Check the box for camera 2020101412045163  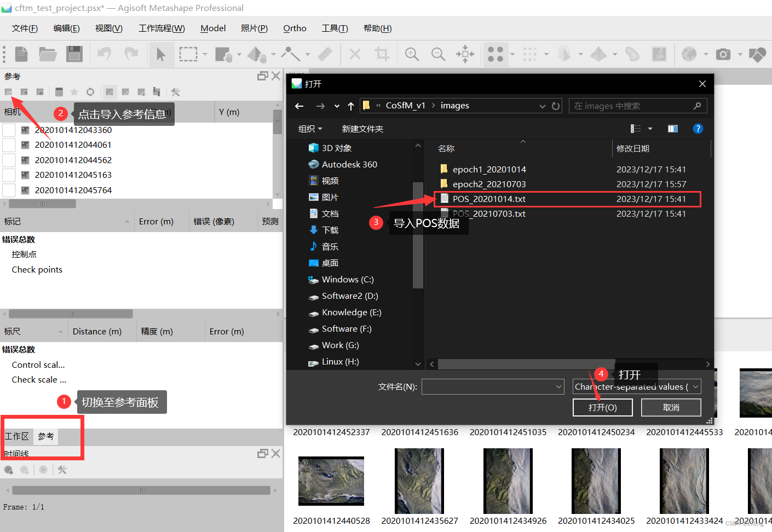(9, 175)
